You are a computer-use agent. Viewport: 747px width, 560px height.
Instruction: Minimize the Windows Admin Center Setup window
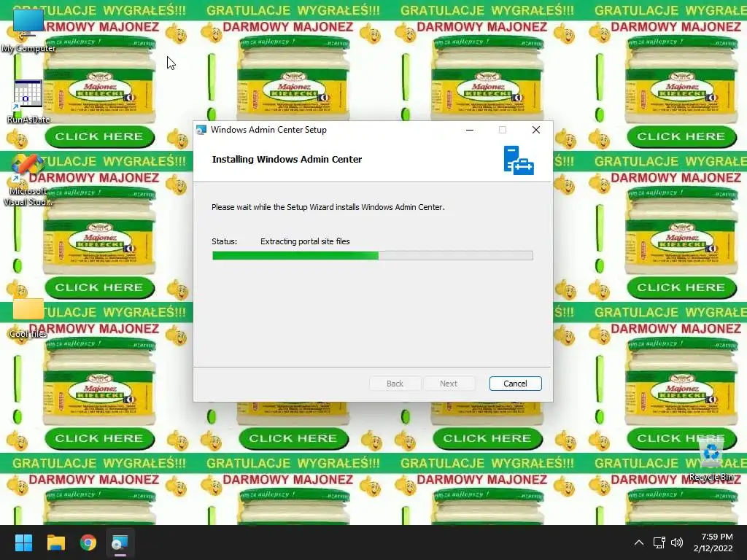pos(470,130)
